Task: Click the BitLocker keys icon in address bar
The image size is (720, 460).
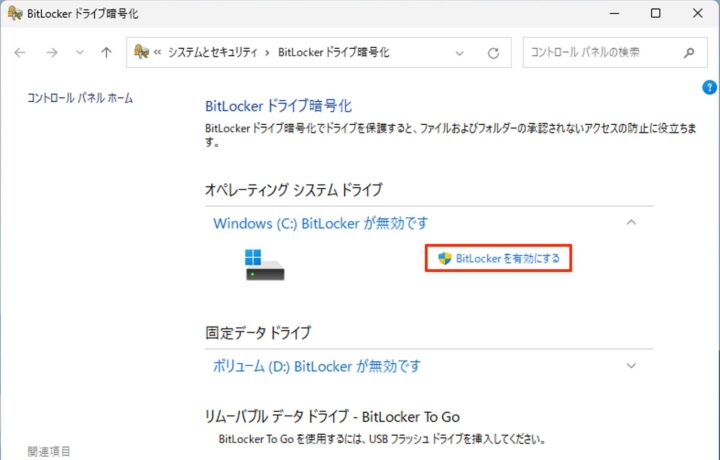Action: [141, 52]
